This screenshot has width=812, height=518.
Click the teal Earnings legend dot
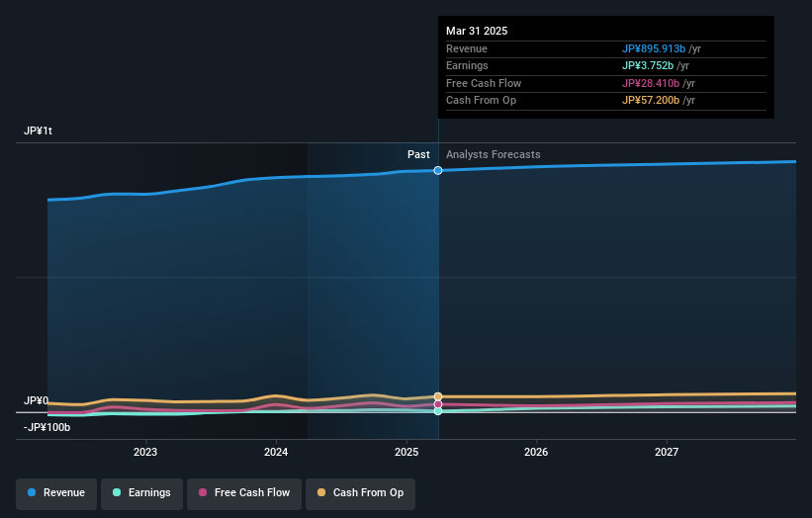[x=117, y=492]
